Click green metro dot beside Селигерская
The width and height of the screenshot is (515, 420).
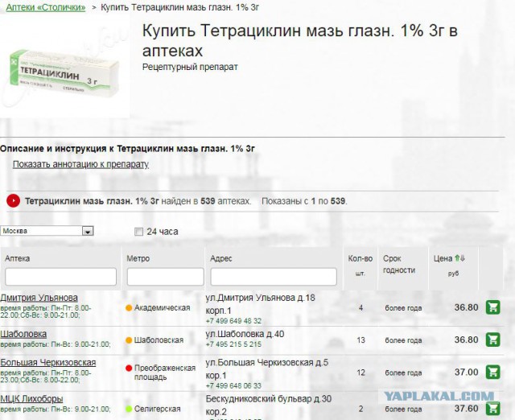[129, 410]
